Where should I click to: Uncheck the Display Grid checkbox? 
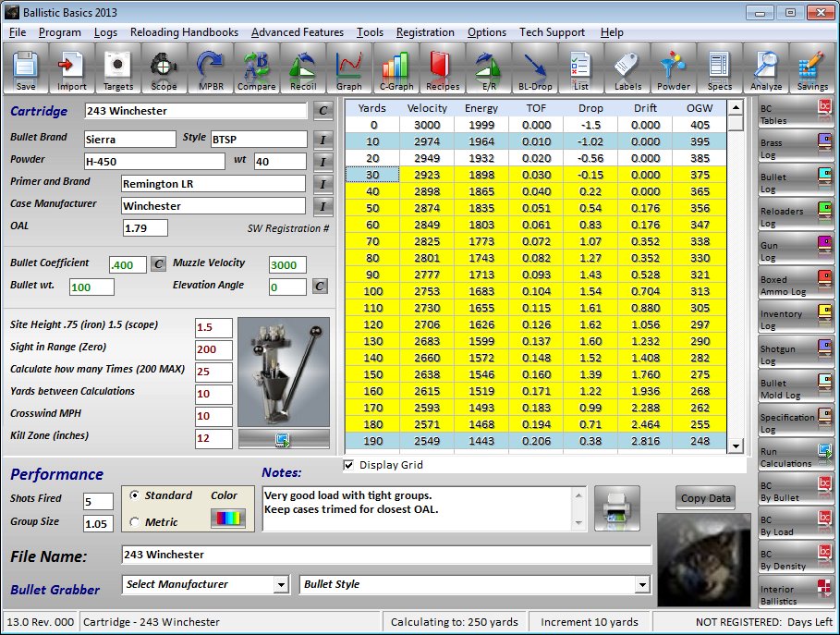[x=349, y=464]
